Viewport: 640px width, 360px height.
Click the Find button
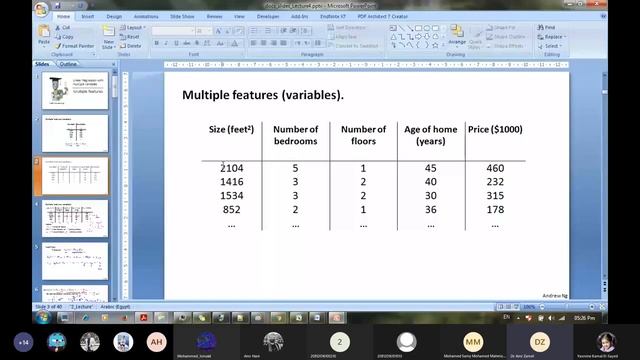[547, 27]
